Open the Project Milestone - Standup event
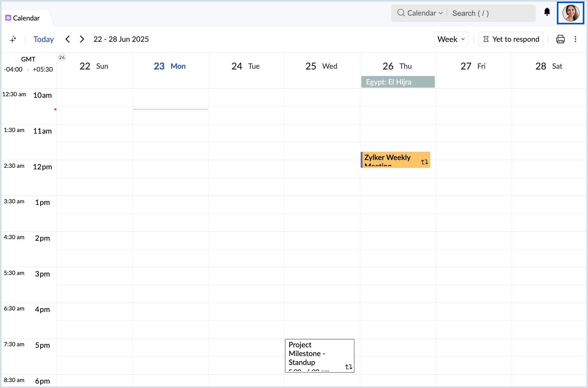The width and height of the screenshot is (588, 388). pos(319,355)
